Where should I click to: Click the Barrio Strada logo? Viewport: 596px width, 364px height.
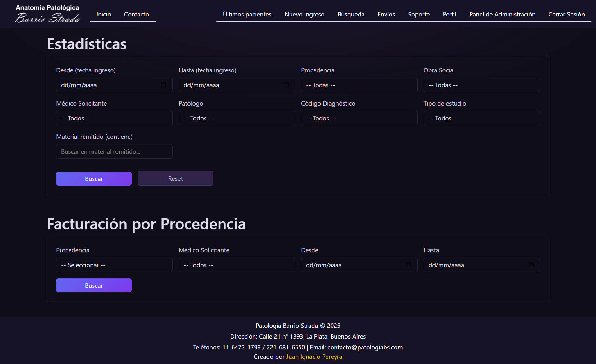click(47, 14)
